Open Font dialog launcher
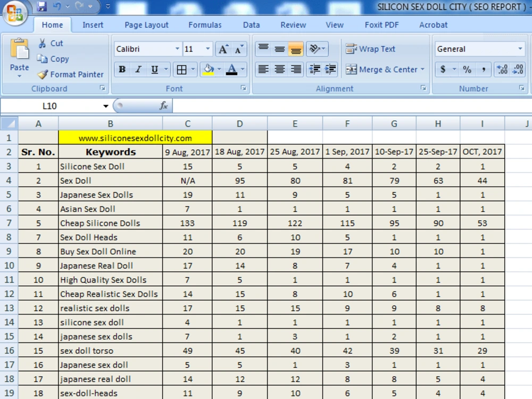This screenshot has width=532, height=399. coord(243,88)
